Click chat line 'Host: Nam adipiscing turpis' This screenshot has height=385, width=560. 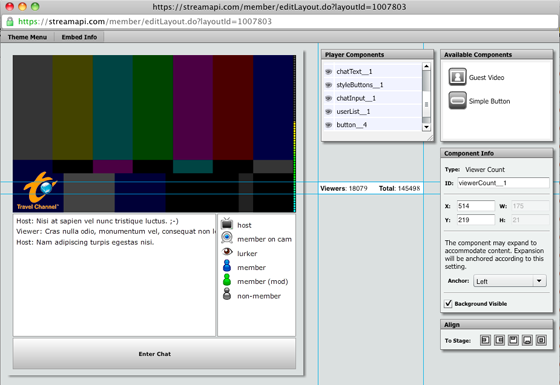85,242
